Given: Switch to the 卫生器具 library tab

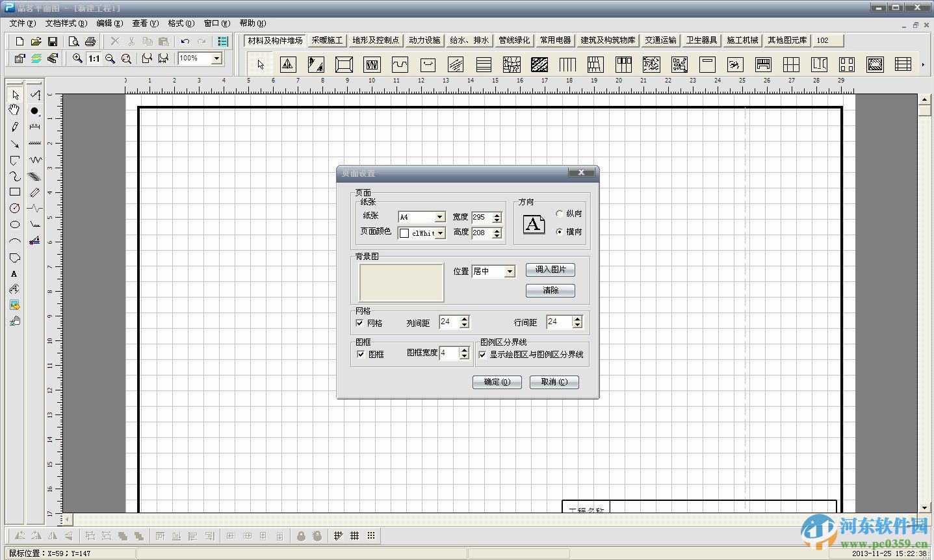Looking at the screenshot, I should [701, 40].
